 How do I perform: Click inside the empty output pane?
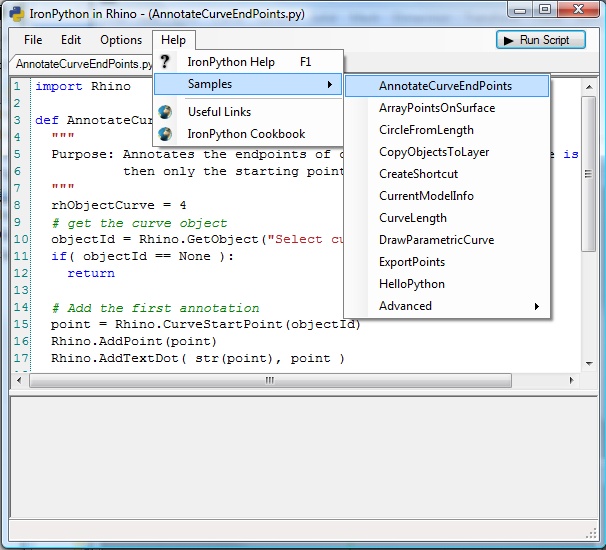tap(304, 458)
